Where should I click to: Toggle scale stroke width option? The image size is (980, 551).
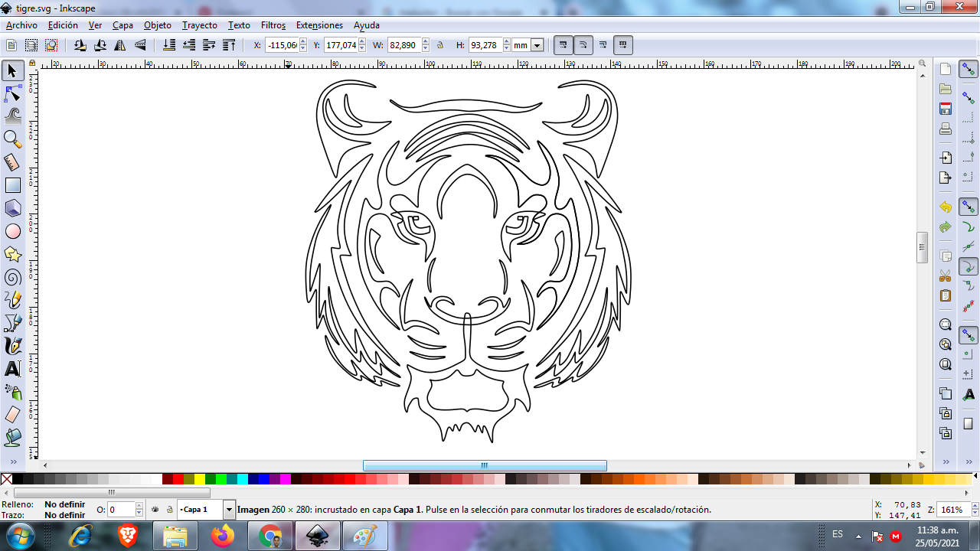[x=563, y=45]
